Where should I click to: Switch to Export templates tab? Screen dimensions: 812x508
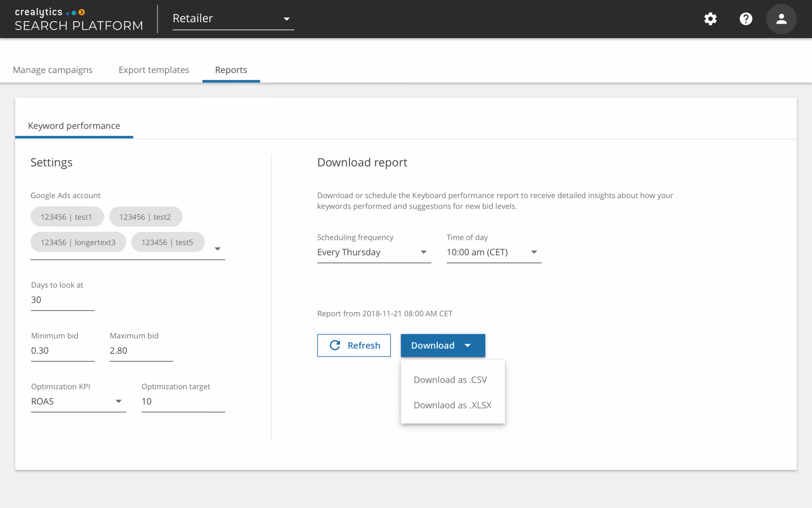[x=154, y=70]
